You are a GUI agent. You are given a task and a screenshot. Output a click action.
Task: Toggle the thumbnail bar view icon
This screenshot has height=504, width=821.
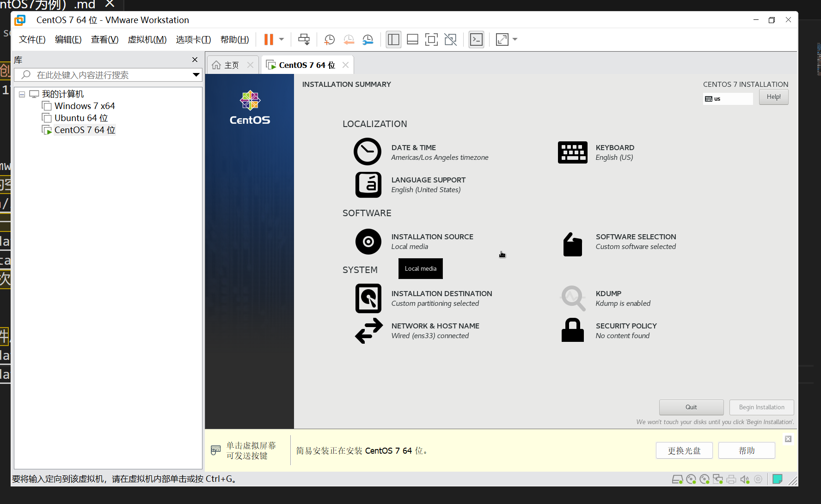pyautogui.click(x=412, y=40)
